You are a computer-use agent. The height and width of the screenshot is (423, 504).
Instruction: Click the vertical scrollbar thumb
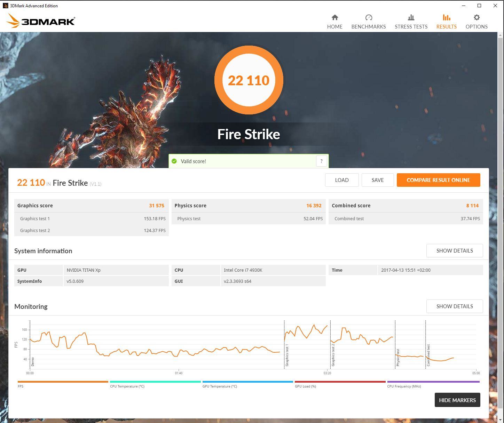(501, 223)
